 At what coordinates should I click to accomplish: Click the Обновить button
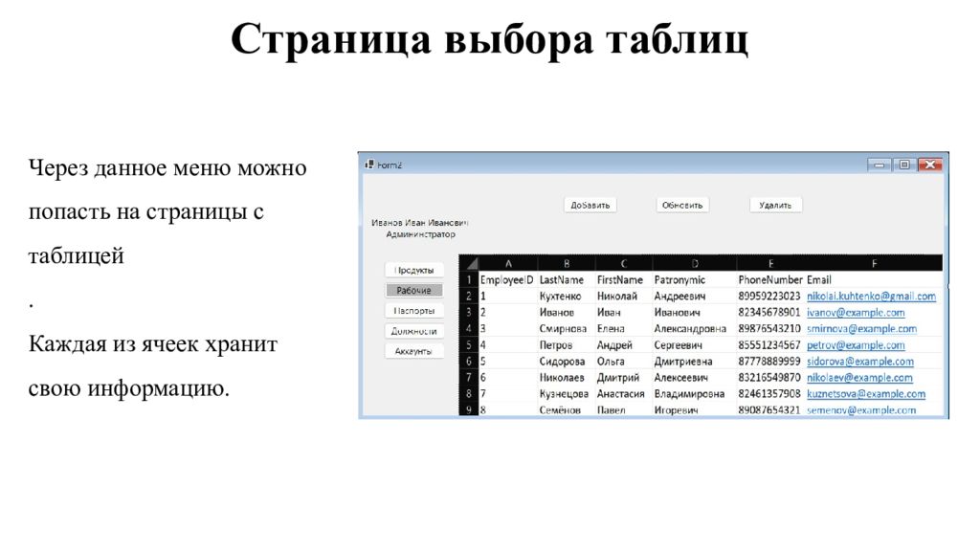682,205
